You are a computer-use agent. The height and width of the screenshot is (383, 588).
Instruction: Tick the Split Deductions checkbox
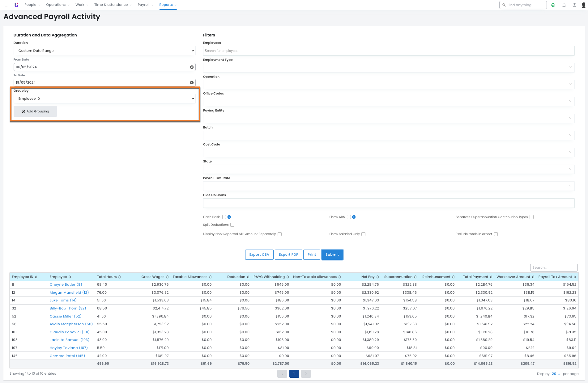232,225
